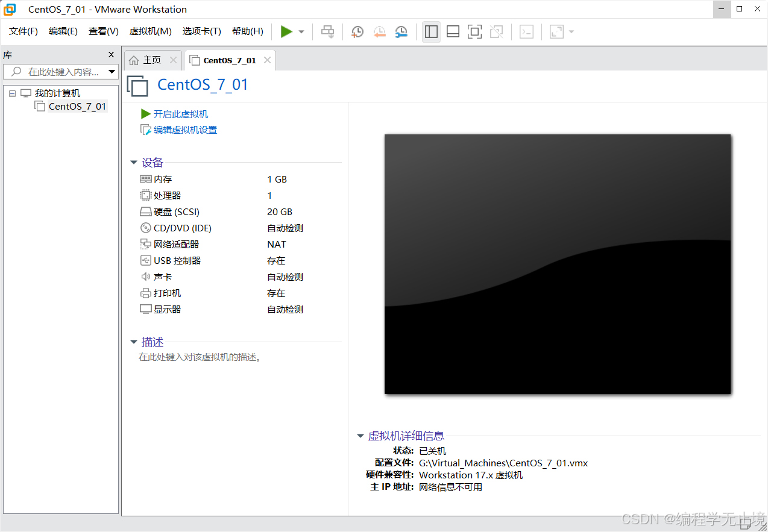
Task: Click the 1 GB memory value
Action: (x=277, y=179)
